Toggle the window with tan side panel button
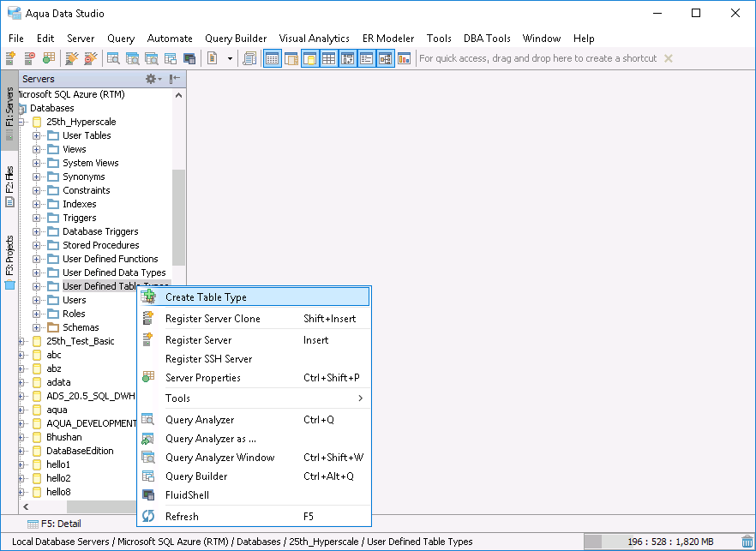 [291, 58]
